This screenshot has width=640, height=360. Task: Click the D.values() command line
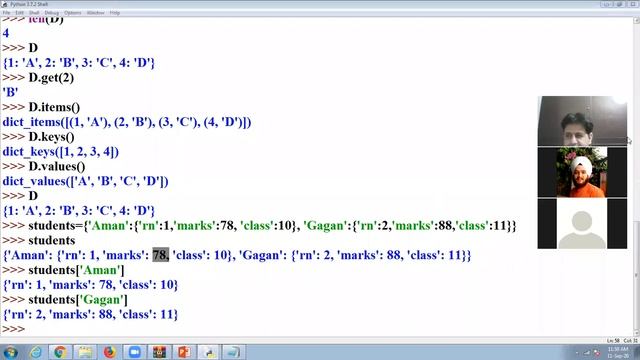(x=44, y=166)
